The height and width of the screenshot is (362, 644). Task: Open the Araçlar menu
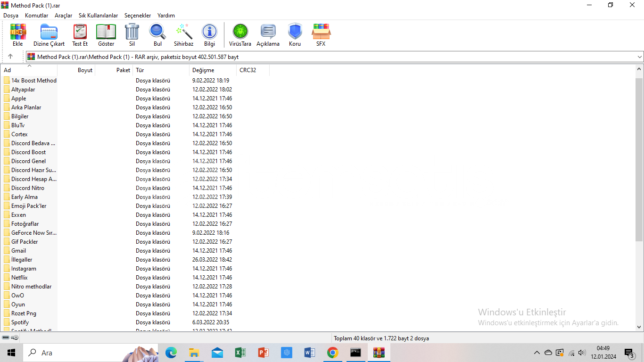64,16
